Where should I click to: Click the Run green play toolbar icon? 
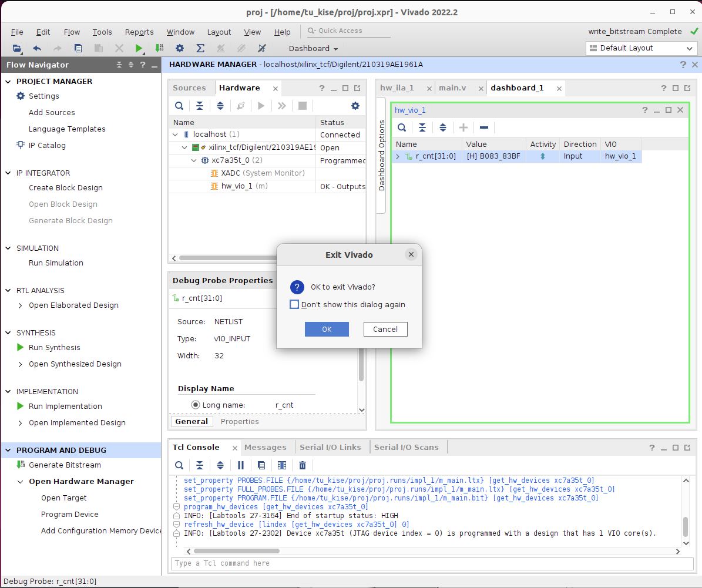139,49
